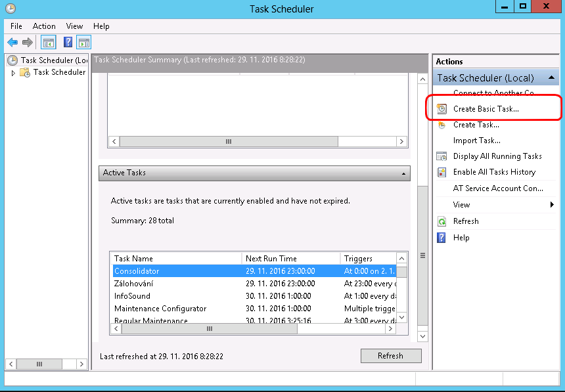Expand the Task Scheduler Library tree node
Screen dimensions: 565x392
[x=13, y=73]
